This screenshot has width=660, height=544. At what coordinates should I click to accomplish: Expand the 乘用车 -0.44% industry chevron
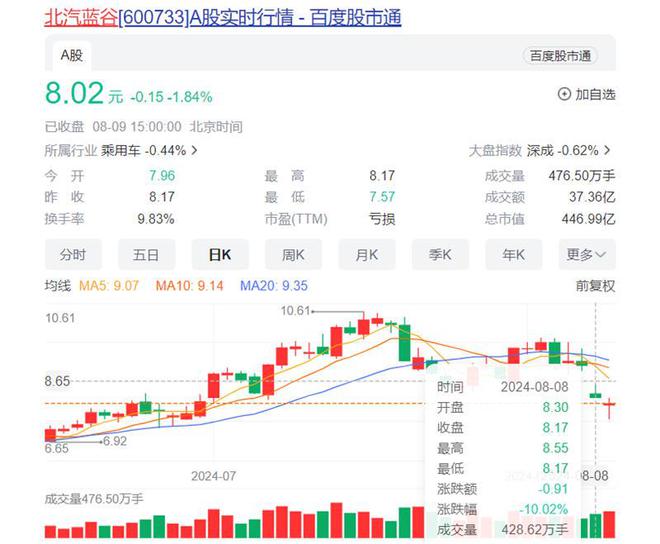point(194,150)
